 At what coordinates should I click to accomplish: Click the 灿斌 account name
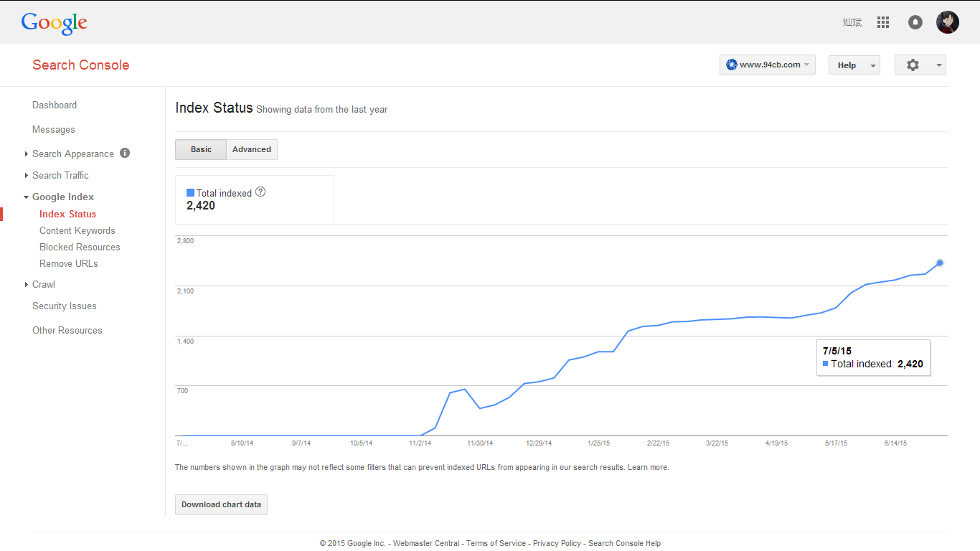(852, 22)
